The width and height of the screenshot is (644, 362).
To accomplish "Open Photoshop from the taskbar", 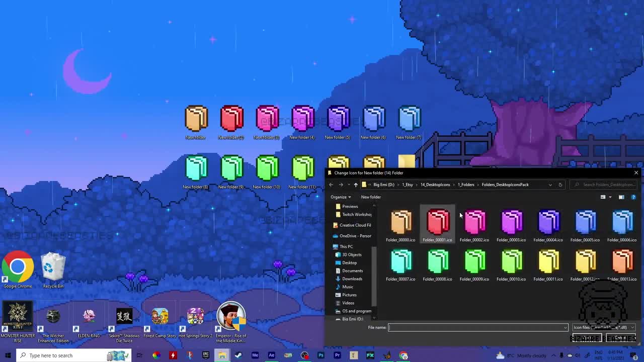I will click(x=320, y=355).
